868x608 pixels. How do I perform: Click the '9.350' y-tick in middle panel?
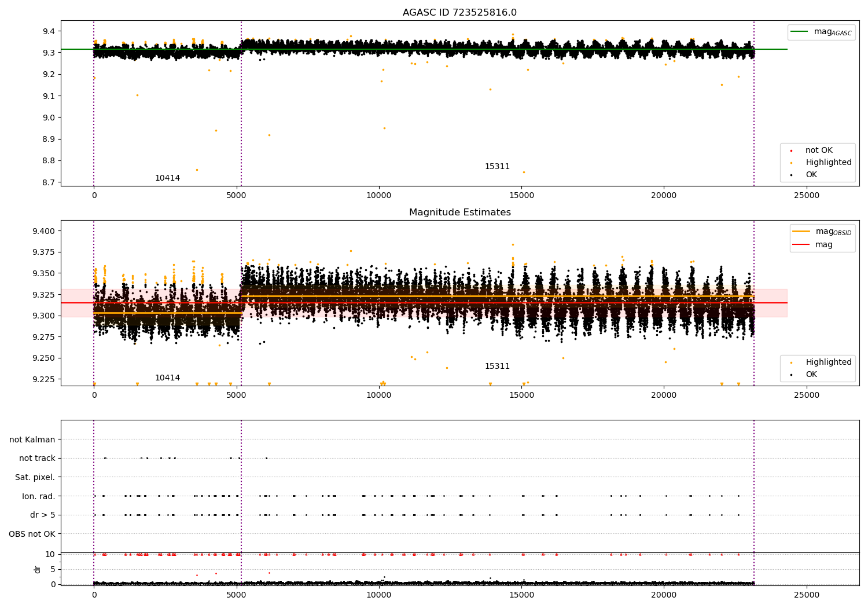coord(43,273)
